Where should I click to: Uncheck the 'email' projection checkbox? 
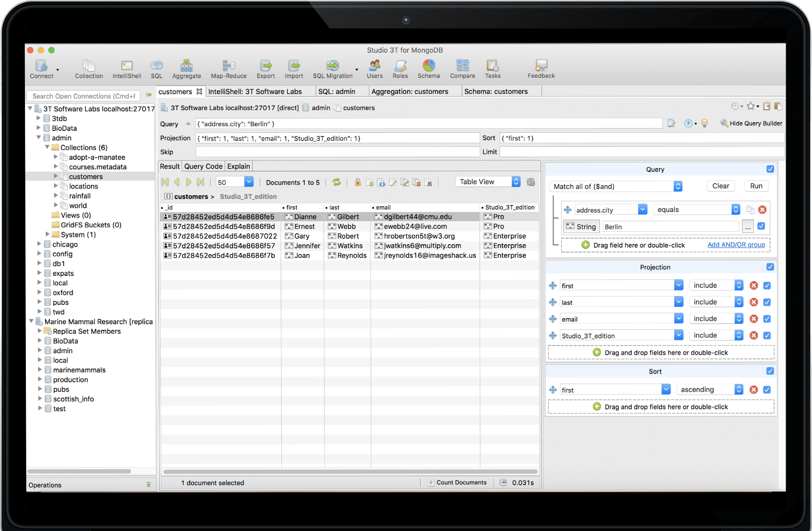pyautogui.click(x=767, y=319)
